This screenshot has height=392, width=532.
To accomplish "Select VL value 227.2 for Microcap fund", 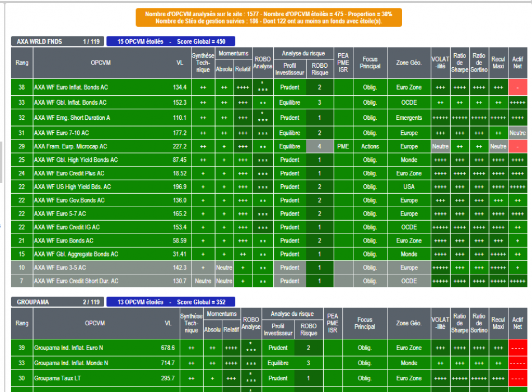I will 180,147.
